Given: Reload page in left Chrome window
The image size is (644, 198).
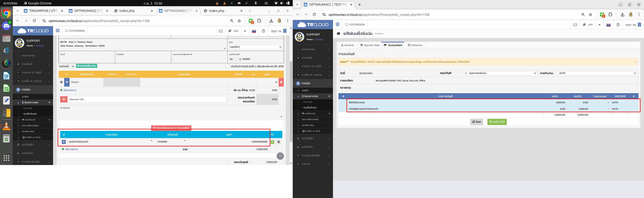Looking at the screenshot, I should pos(35,21).
